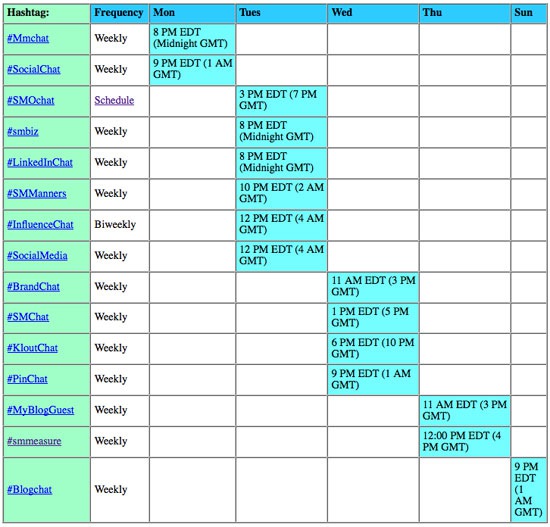Select #BrandChat 11 AM EDT cell
Viewport: 550px width, 527px height.
point(373,287)
